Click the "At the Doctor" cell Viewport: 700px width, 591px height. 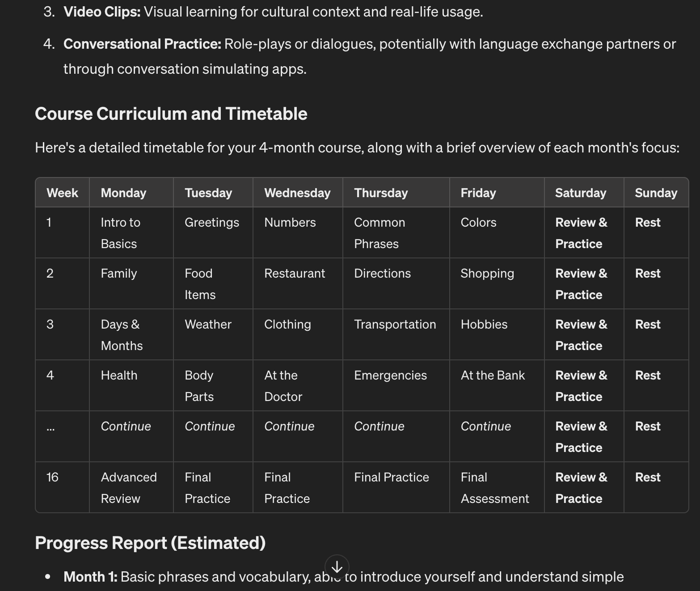coord(282,385)
